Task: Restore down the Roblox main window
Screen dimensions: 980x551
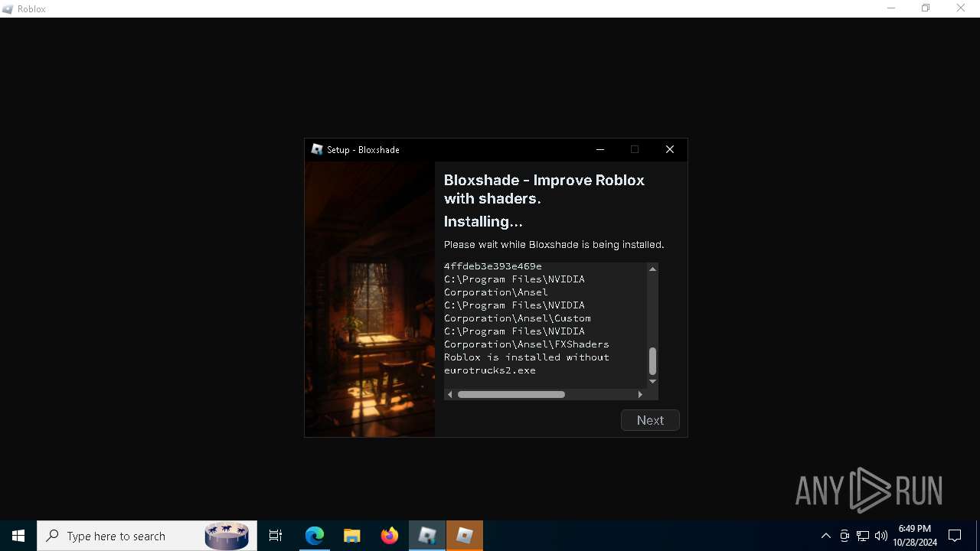Action: coord(926,8)
